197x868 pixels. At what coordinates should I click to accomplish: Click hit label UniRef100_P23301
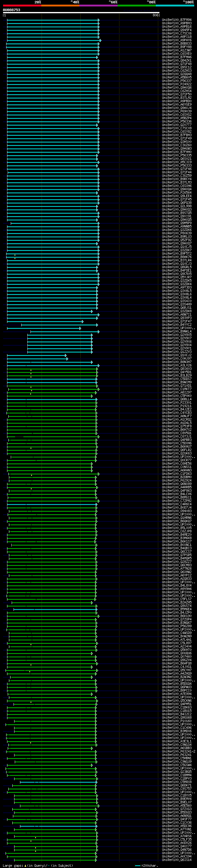(177, 402)
